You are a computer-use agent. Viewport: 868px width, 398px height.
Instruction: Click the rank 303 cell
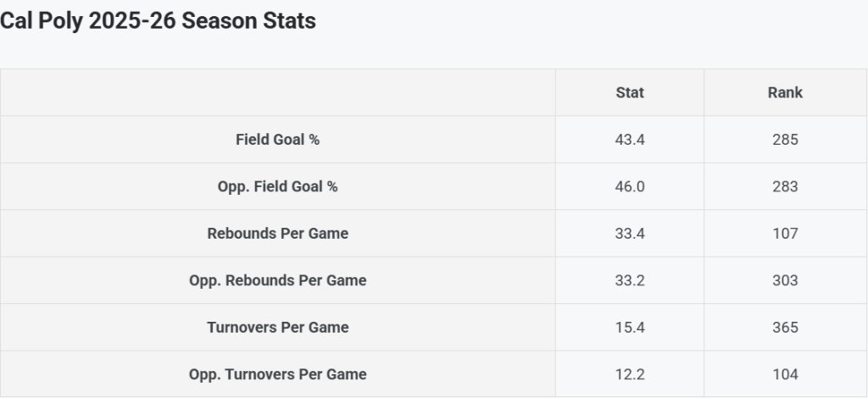(785, 280)
